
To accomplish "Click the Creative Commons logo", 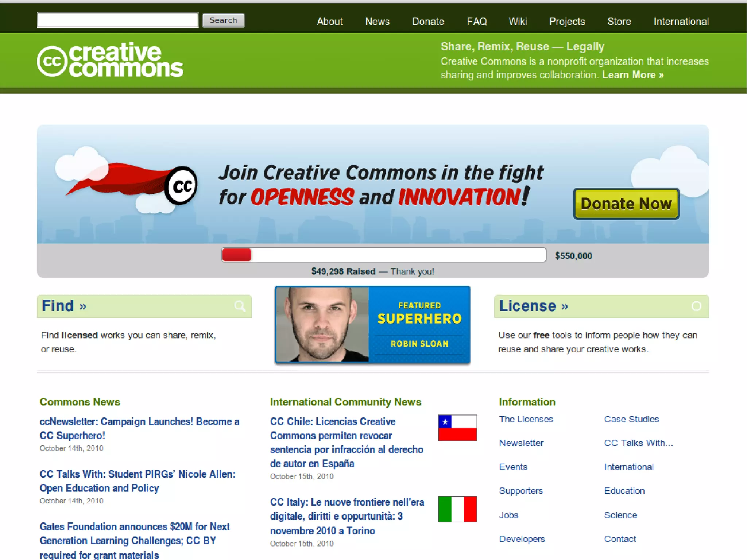I will tap(110, 60).
